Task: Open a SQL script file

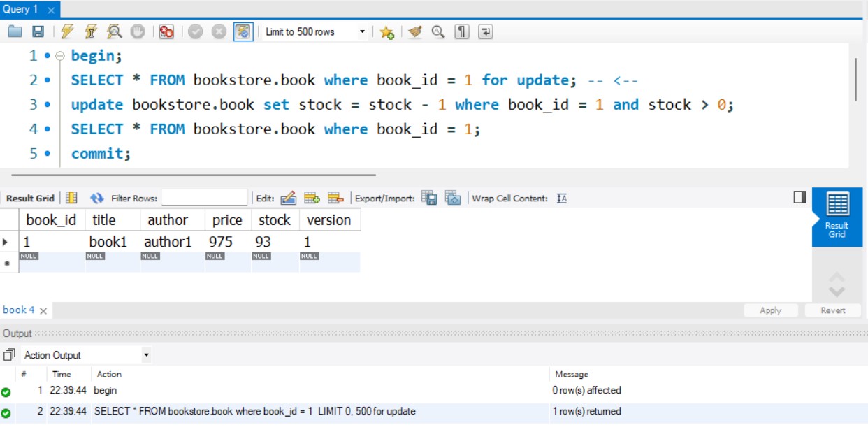Action: tap(15, 31)
